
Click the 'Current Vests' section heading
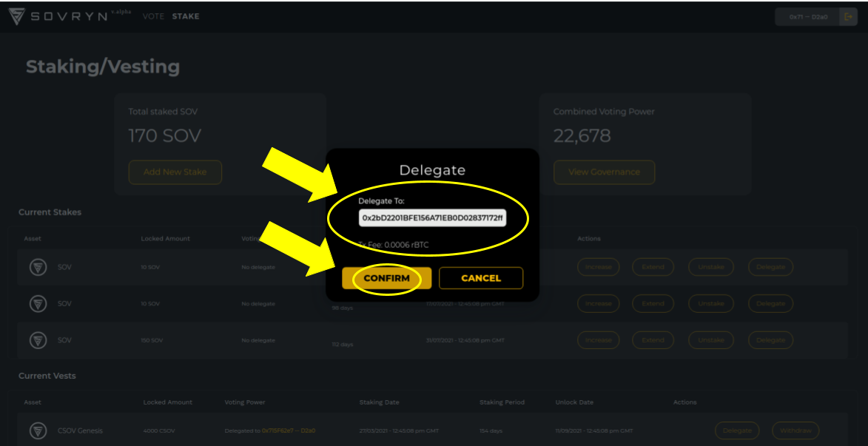[47, 376]
